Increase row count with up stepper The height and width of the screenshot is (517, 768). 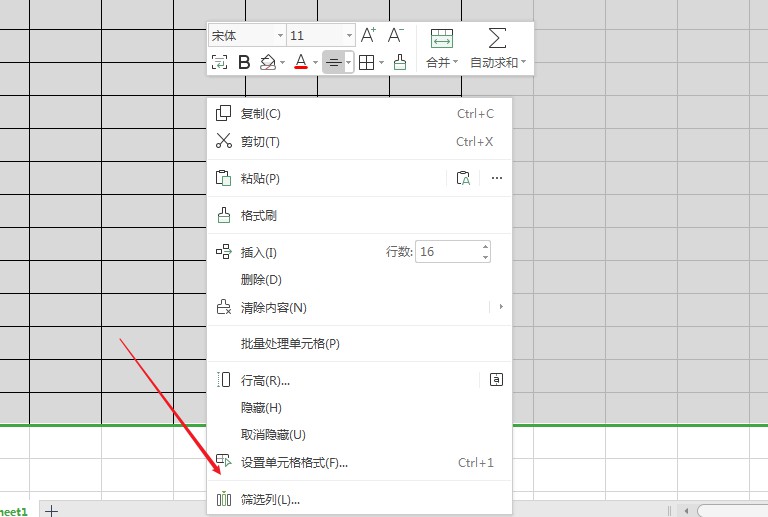tap(485, 246)
